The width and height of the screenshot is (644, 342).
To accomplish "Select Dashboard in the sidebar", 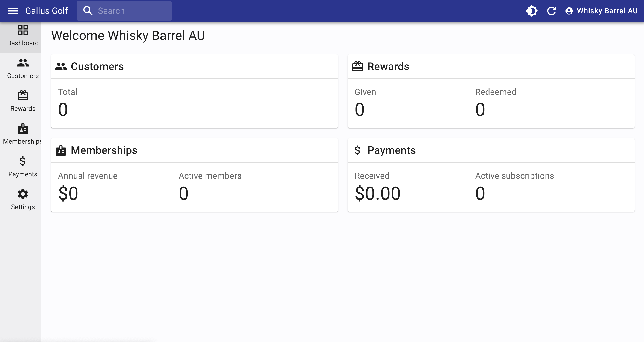I will (23, 36).
